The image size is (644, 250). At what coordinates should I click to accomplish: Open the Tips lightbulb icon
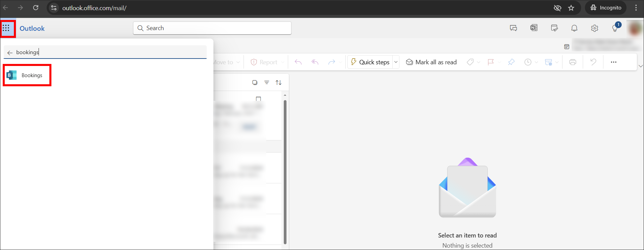point(615,28)
